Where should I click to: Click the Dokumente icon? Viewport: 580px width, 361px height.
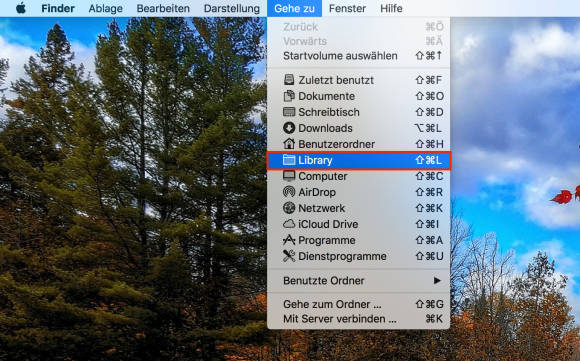(289, 96)
